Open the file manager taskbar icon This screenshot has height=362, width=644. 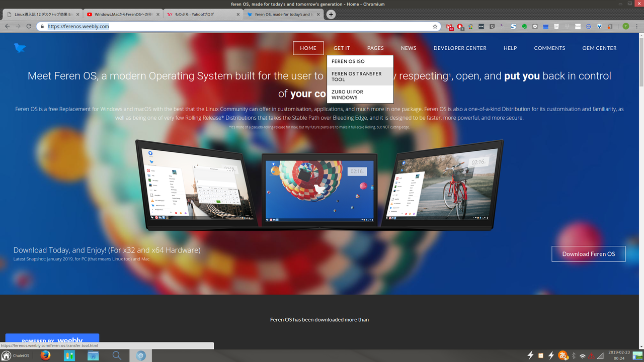coord(93,355)
